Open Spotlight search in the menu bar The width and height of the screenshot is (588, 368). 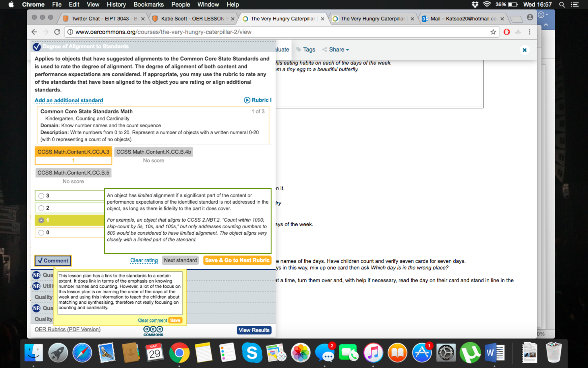click(562, 5)
